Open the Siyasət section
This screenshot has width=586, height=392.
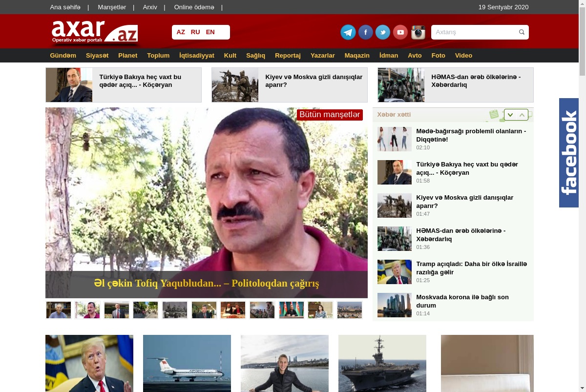[97, 56]
